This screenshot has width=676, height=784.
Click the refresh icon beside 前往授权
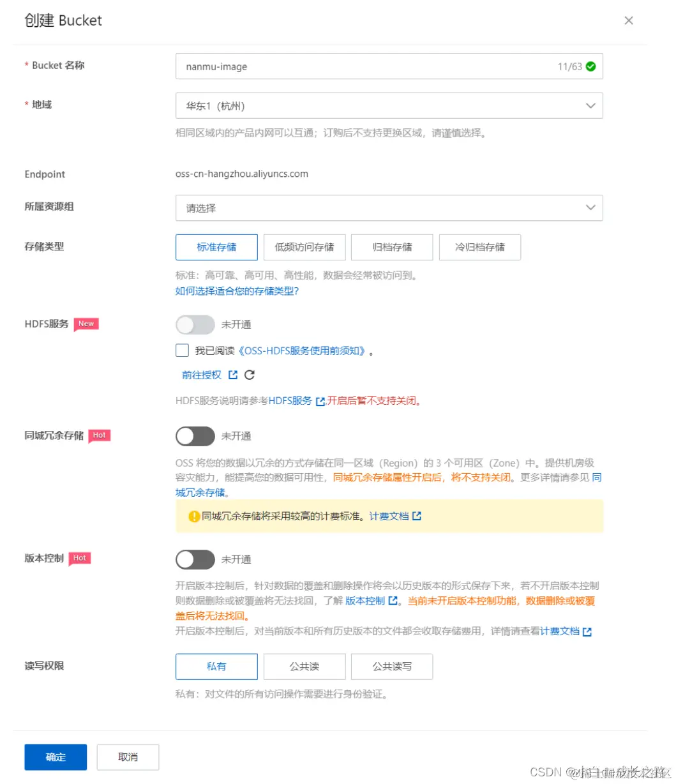(x=249, y=375)
